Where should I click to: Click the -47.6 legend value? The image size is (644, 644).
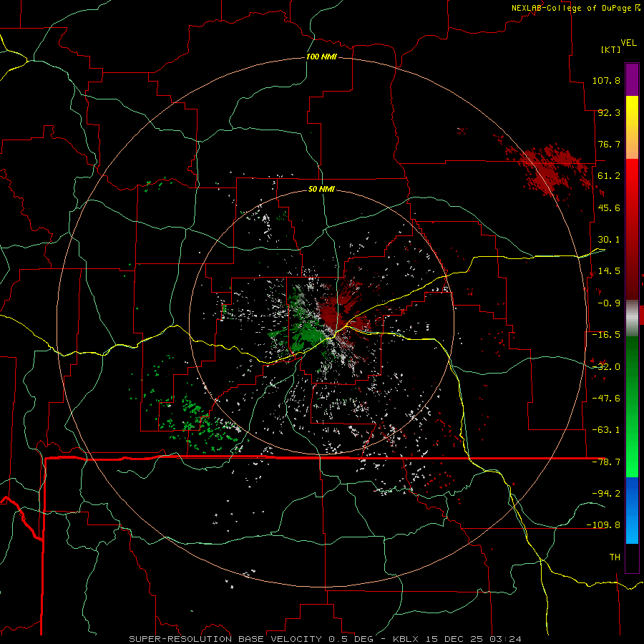pyautogui.click(x=606, y=399)
